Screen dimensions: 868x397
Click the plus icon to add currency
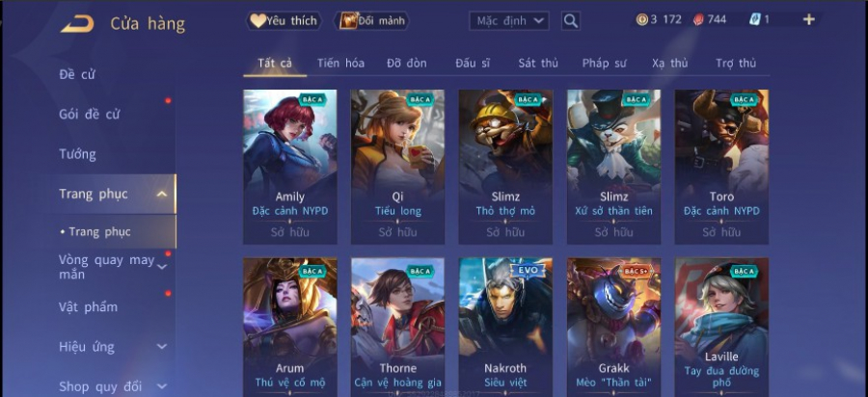pyautogui.click(x=809, y=20)
